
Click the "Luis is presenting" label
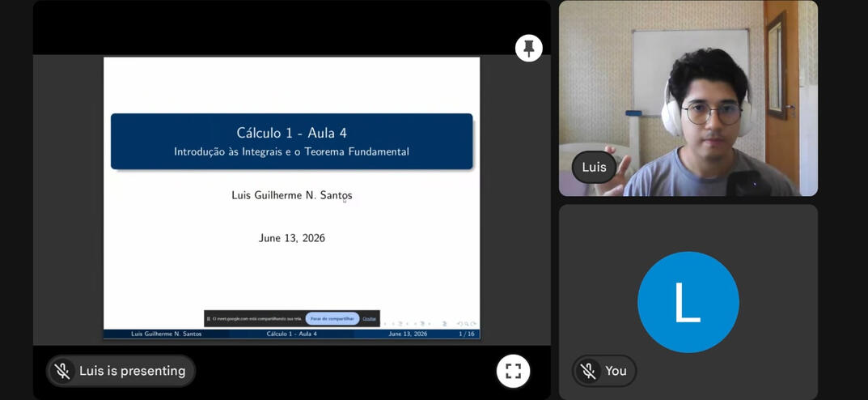coord(133,371)
